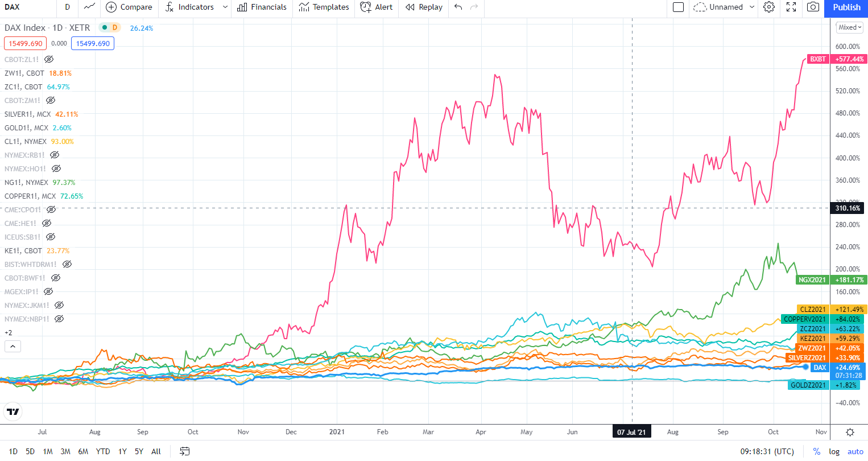
Task: Select the 6M time range
Action: (83, 451)
